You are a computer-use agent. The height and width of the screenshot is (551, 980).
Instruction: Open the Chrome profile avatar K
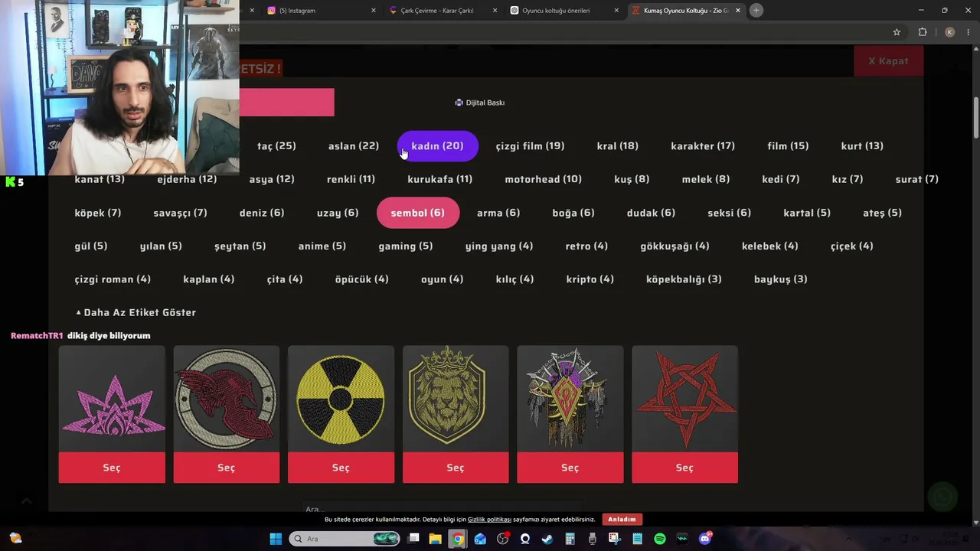pyautogui.click(x=949, y=32)
